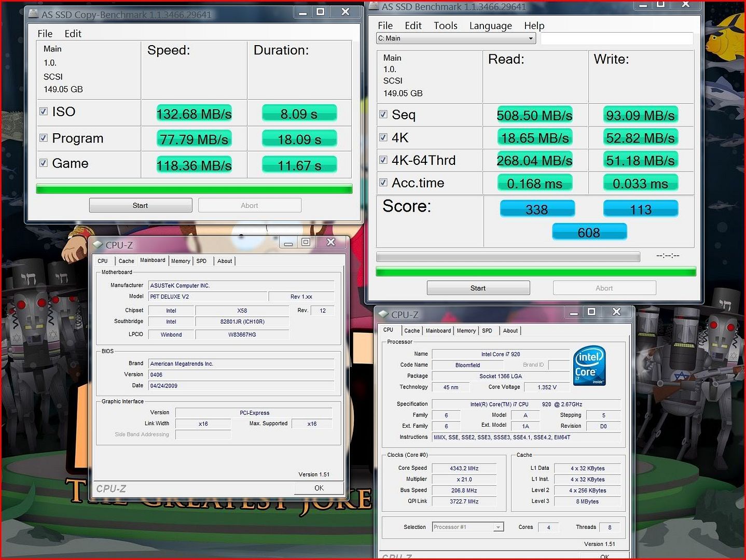
Task: Click the empty field beside drive dropdown
Action: click(617, 38)
